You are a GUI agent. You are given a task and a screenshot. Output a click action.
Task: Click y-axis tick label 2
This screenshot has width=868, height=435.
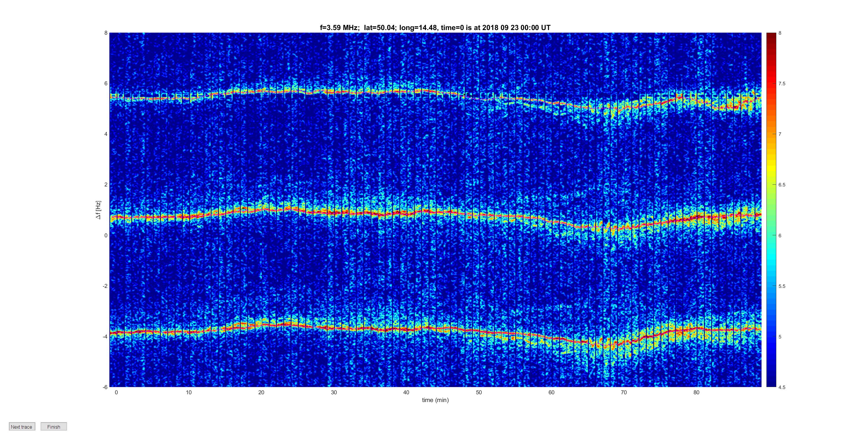tap(106, 184)
